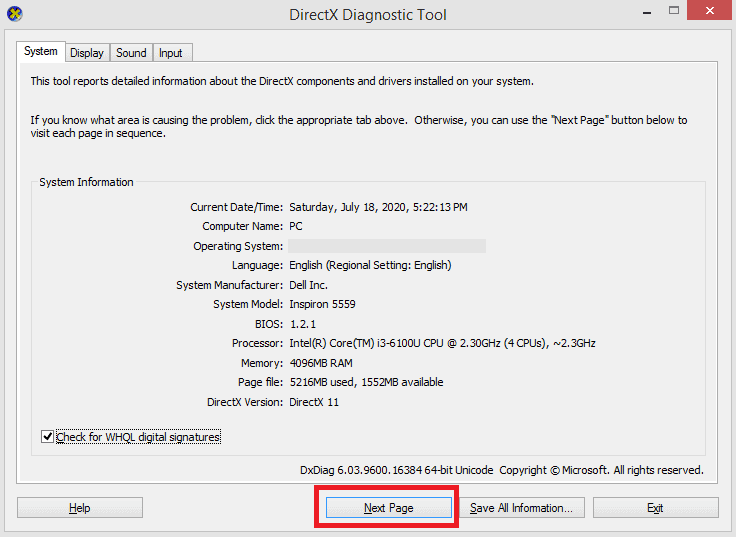The width and height of the screenshot is (736, 537).
Task: Click DirectX Version value DirectX 11
Action: click(x=314, y=402)
